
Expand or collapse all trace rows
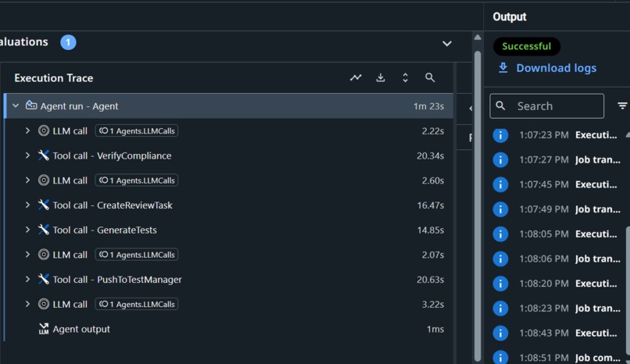[x=405, y=77]
